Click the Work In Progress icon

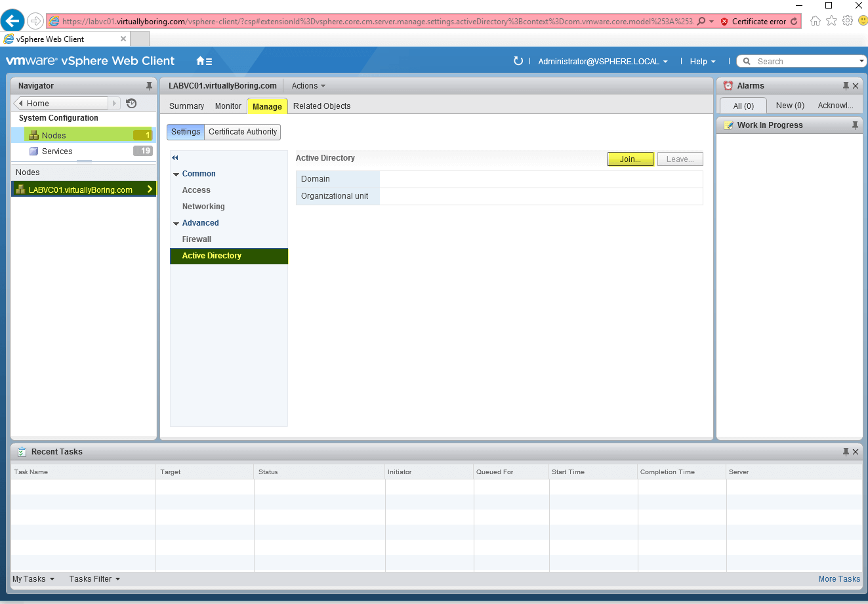[x=728, y=125]
